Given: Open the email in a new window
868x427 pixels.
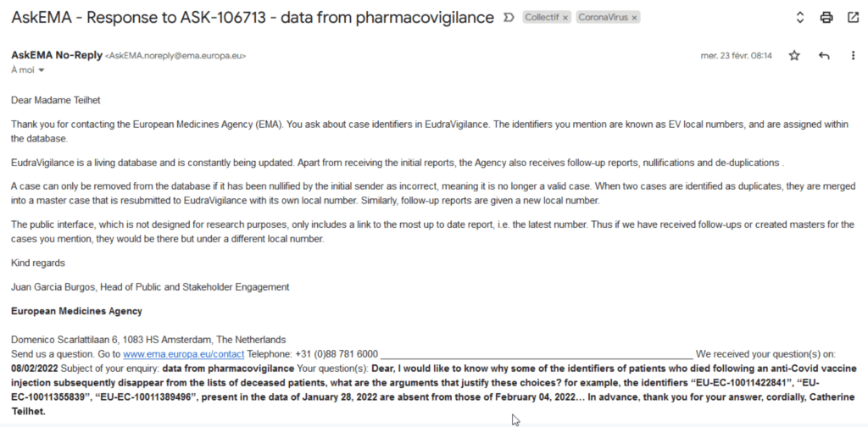Looking at the screenshot, I should click(853, 18).
